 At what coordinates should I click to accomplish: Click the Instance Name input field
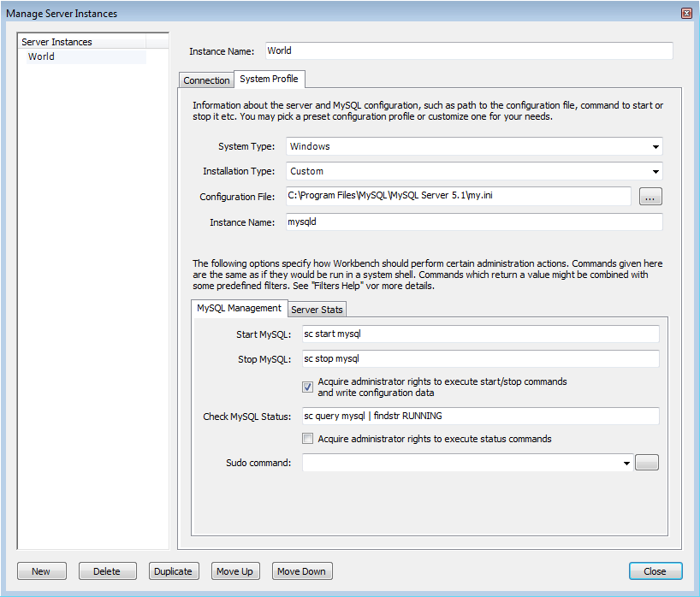466,50
